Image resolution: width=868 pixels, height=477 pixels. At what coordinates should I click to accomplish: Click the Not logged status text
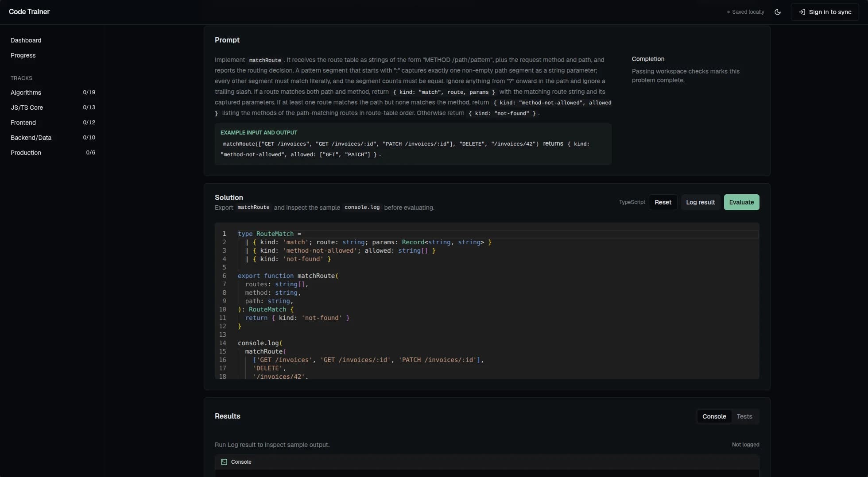tap(745, 445)
